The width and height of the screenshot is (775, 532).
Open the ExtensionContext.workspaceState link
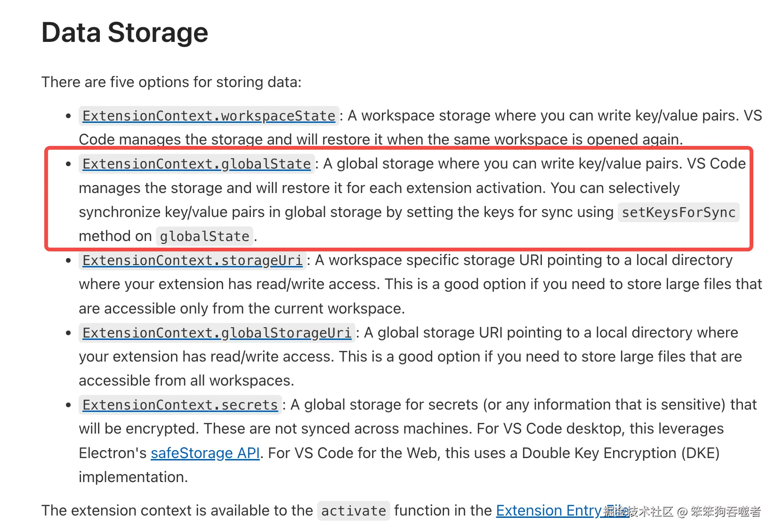[x=209, y=116]
